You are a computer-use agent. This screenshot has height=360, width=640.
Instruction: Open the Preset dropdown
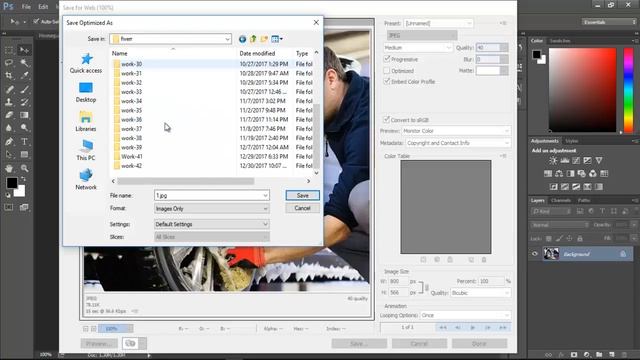pyautogui.click(x=438, y=23)
